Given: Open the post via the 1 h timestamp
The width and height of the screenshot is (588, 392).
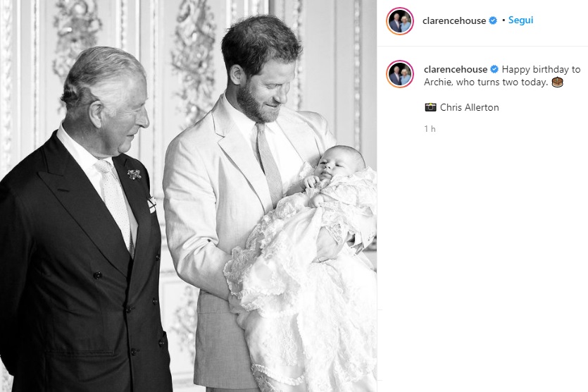Looking at the screenshot, I should click(430, 129).
